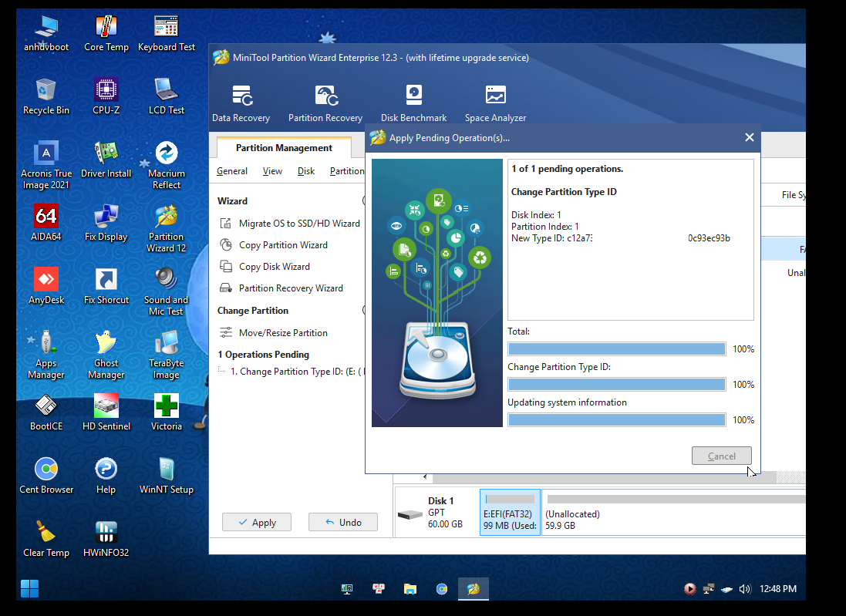Click volume speaker icon in tray
846x616 pixels.
click(744, 589)
